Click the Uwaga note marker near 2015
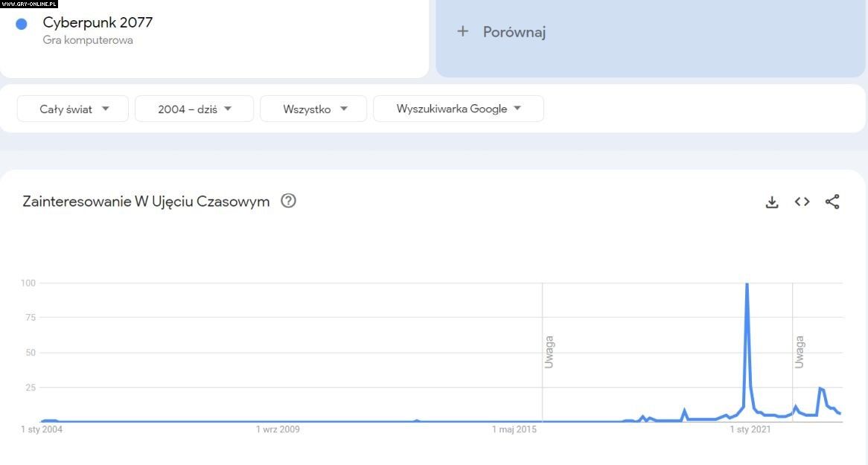Viewport: 868px width, 465px height. tap(549, 353)
